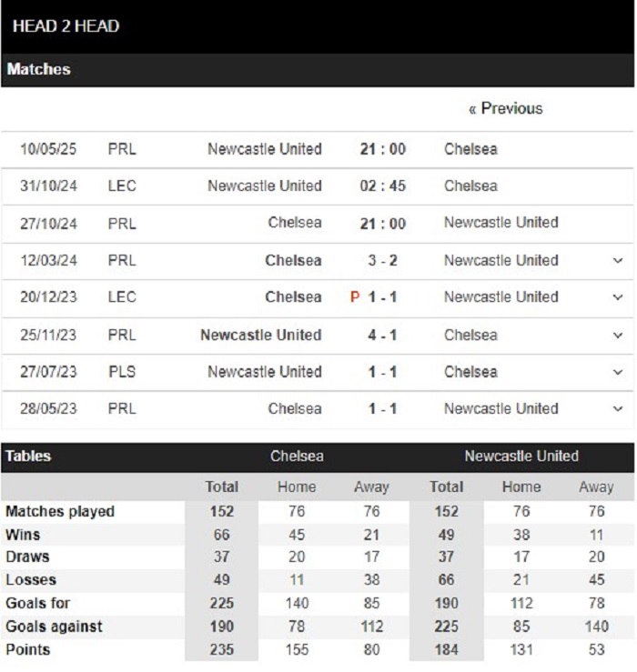
Task: Click the Matches section header
Action: point(38,69)
